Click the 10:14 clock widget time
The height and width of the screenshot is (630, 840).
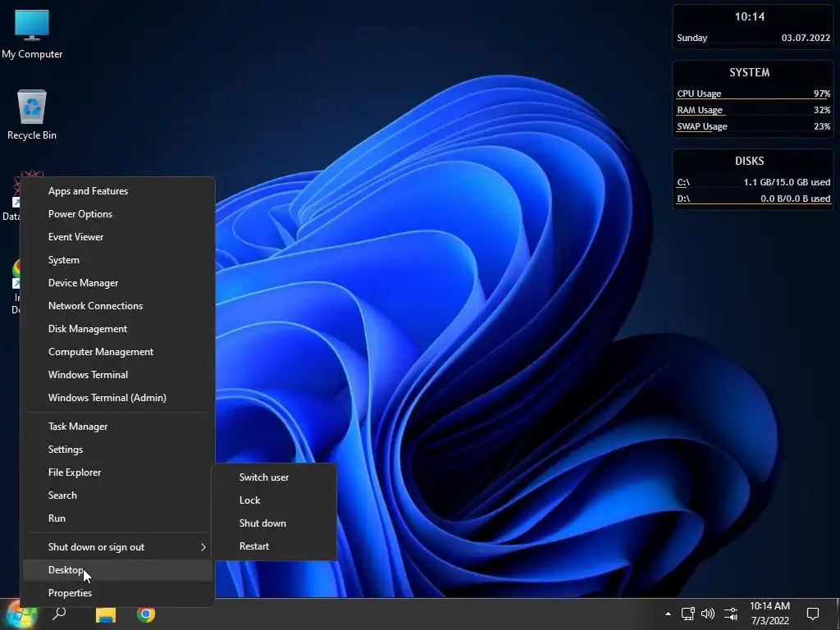[x=750, y=16]
